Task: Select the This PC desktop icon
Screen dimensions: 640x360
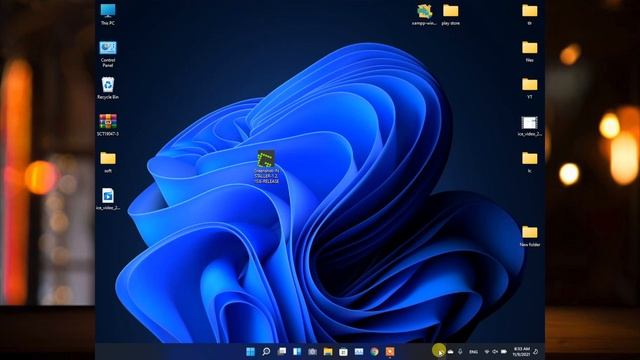Action: [108, 15]
